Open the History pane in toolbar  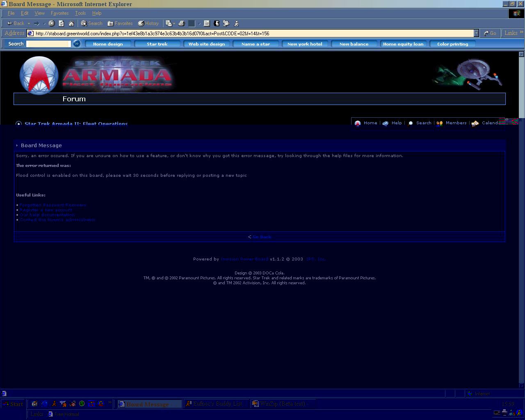[148, 23]
